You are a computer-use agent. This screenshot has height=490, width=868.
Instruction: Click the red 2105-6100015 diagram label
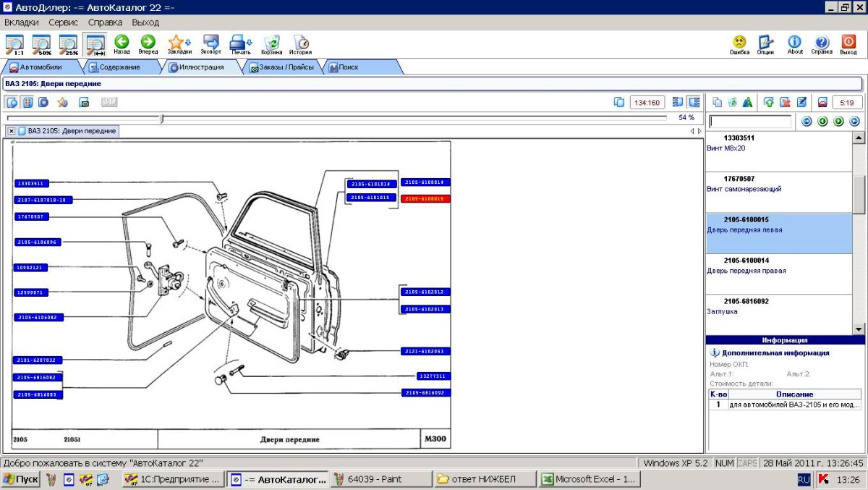(x=426, y=198)
